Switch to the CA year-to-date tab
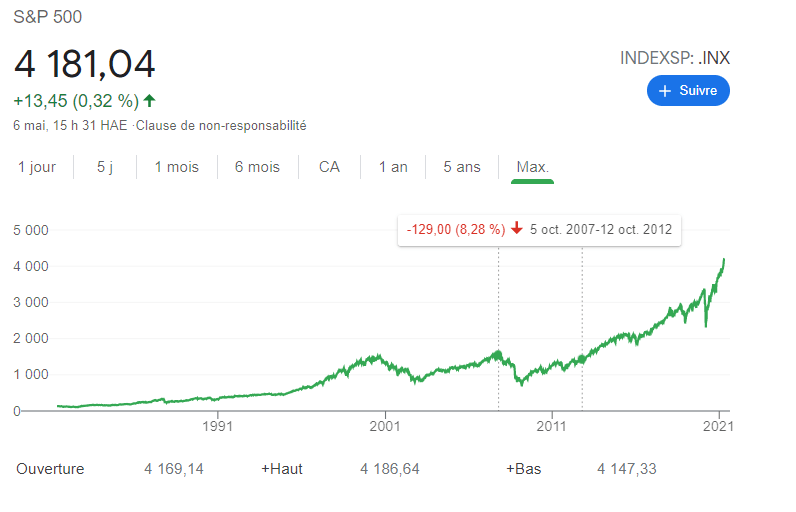796x512 pixels. pos(329,167)
